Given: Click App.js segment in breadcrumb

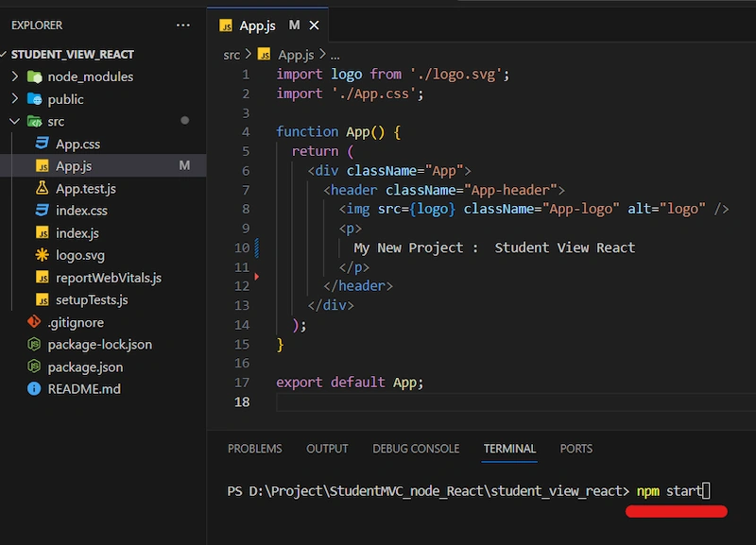Looking at the screenshot, I should click(296, 55).
